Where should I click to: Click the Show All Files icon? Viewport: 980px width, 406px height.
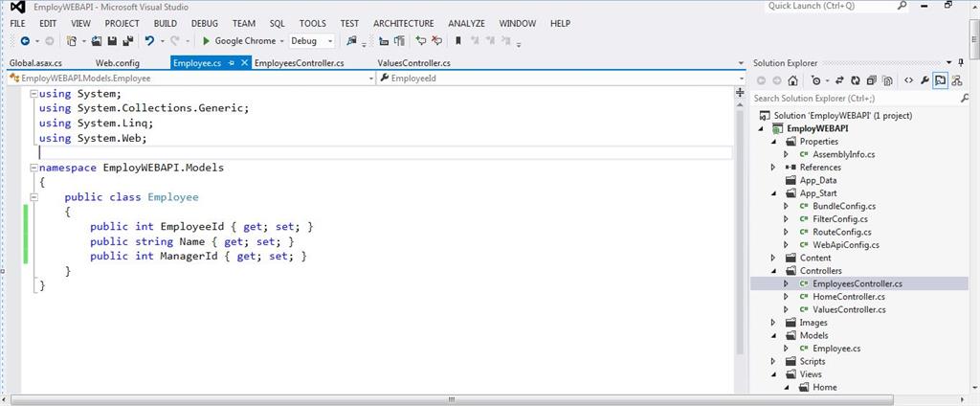[x=887, y=80]
